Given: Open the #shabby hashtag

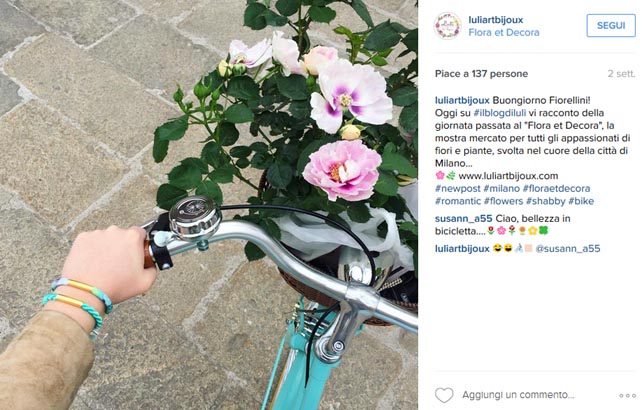Looking at the screenshot, I should [x=545, y=201].
